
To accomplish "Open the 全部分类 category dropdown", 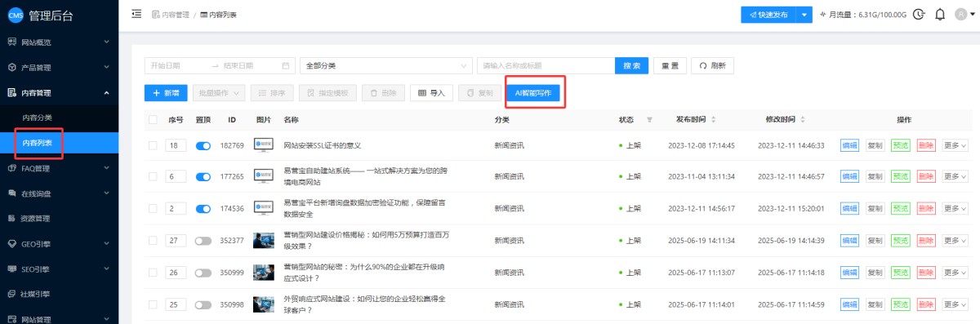I will pos(386,65).
